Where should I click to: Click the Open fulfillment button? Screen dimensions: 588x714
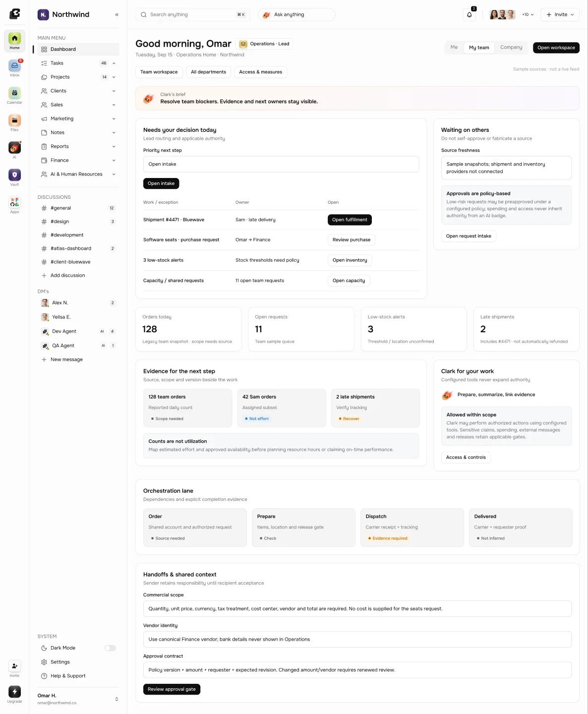(350, 220)
